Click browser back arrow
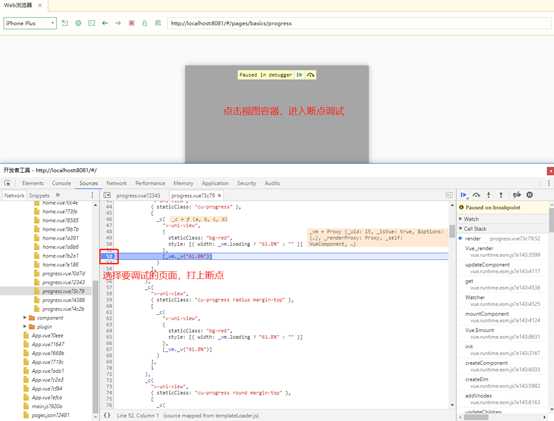This screenshot has width=554, height=421. 105,23
